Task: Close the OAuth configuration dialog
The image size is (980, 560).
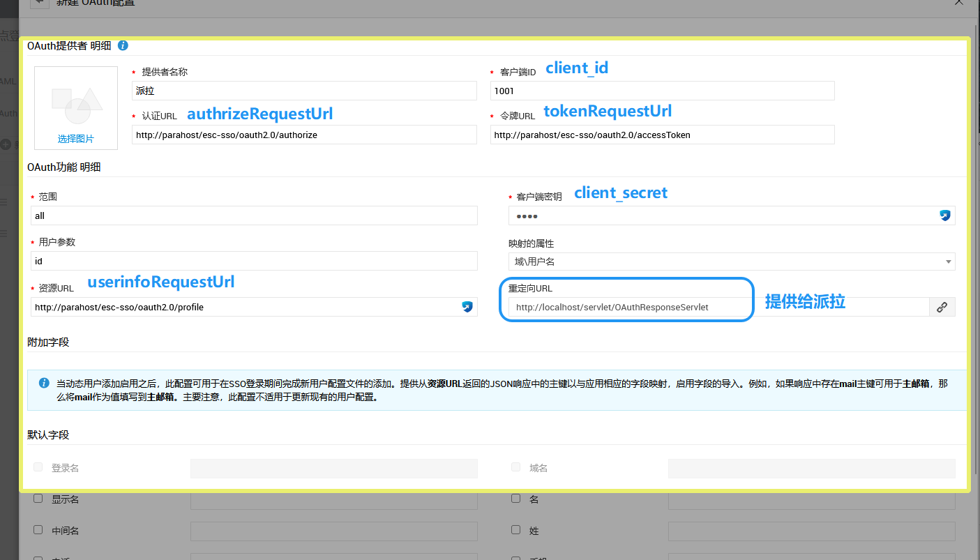Action: pyautogui.click(x=959, y=2)
